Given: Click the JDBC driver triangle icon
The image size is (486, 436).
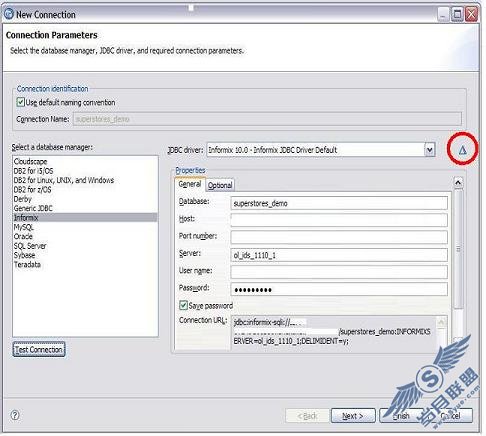Looking at the screenshot, I should pos(462,150).
